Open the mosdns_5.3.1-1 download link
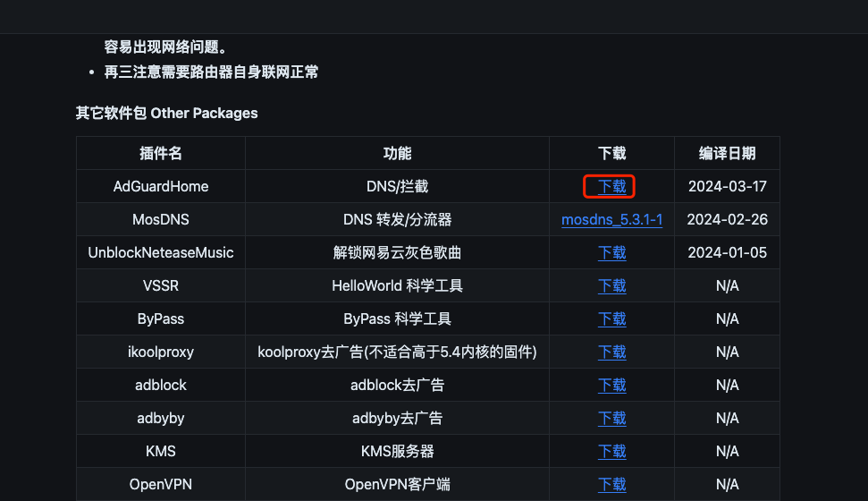 (611, 219)
